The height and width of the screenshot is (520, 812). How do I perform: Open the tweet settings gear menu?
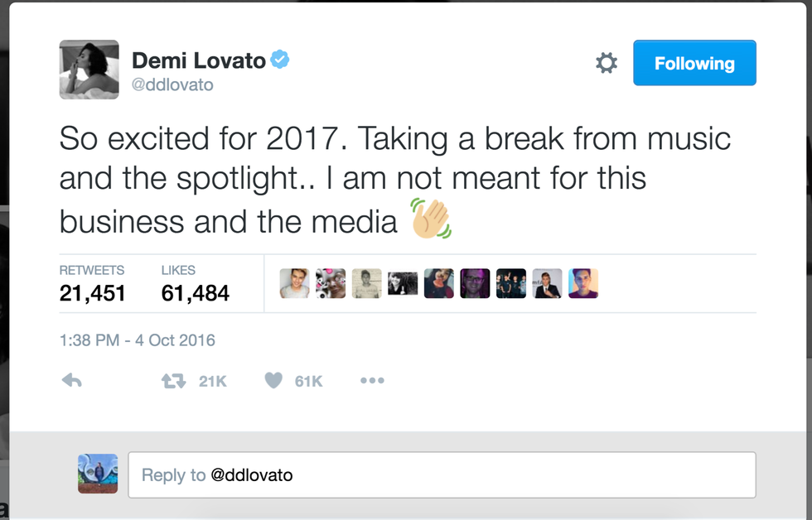tap(607, 63)
